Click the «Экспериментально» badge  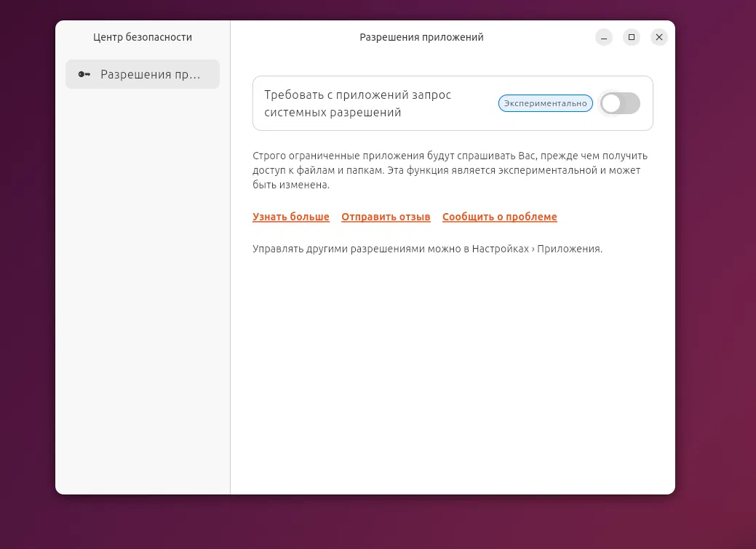(545, 103)
